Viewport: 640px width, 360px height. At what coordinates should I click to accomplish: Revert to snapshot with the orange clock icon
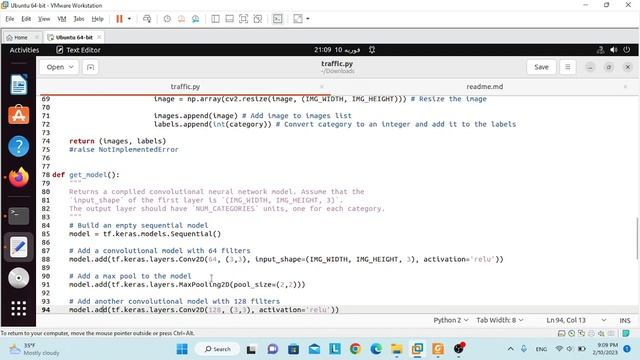tap(181, 19)
